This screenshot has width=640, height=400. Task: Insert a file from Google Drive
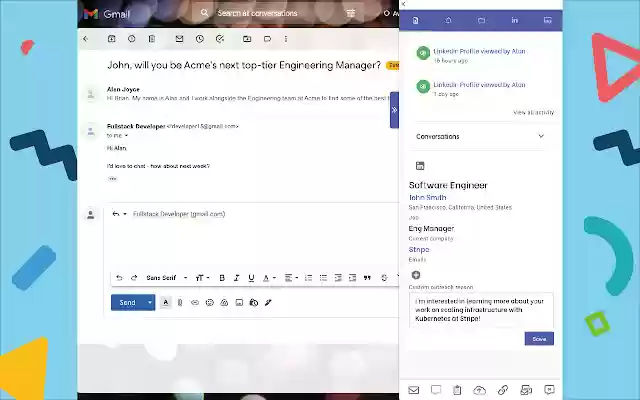point(224,302)
